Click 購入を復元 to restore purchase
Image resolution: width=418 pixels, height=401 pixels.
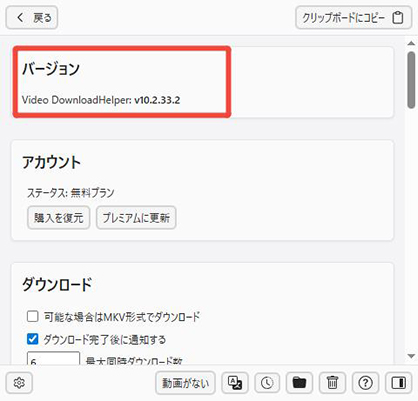coord(59,218)
